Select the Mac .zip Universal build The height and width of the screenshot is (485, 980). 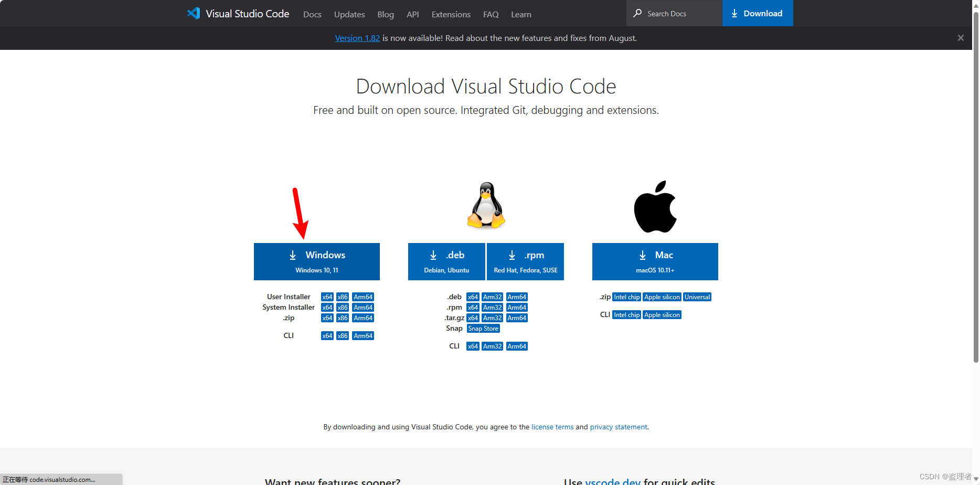(697, 297)
